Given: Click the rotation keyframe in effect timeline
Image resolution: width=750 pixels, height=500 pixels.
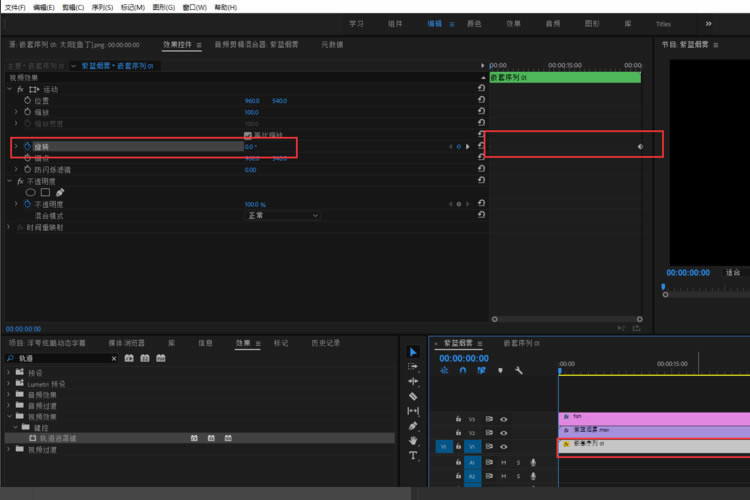Looking at the screenshot, I should [640, 147].
